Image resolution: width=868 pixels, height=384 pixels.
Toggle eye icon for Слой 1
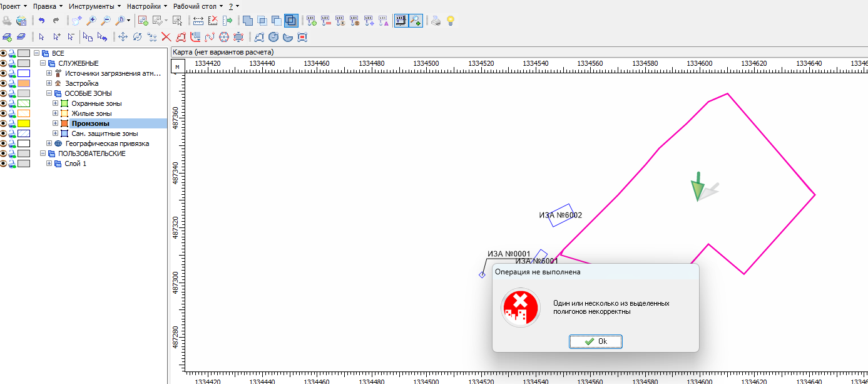4,163
